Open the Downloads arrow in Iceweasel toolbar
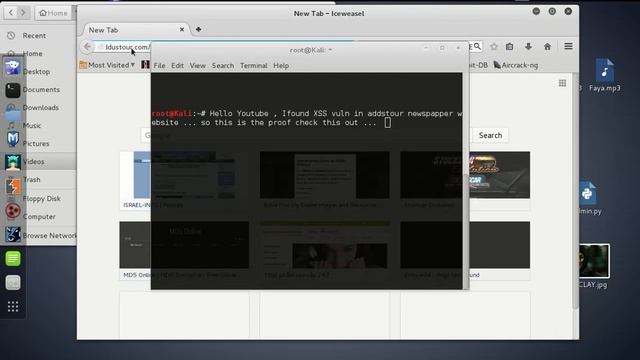This screenshot has width=640, height=360. [528, 47]
